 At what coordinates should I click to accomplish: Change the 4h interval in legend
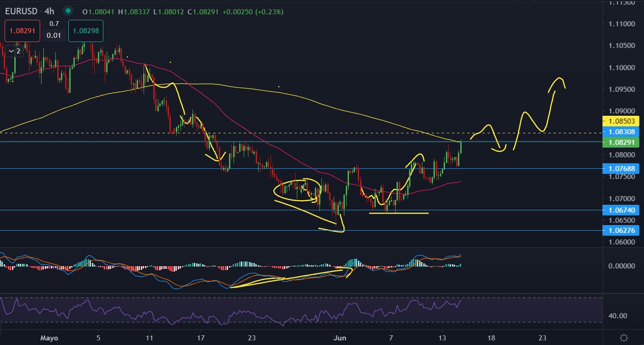point(49,11)
